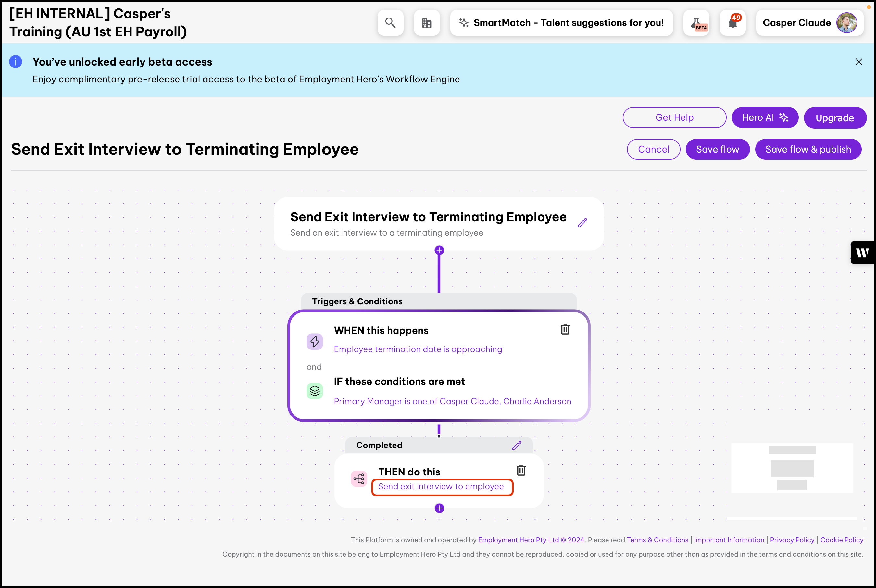Click Save flow & publish
Screen dimensions: 876x588
point(808,149)
